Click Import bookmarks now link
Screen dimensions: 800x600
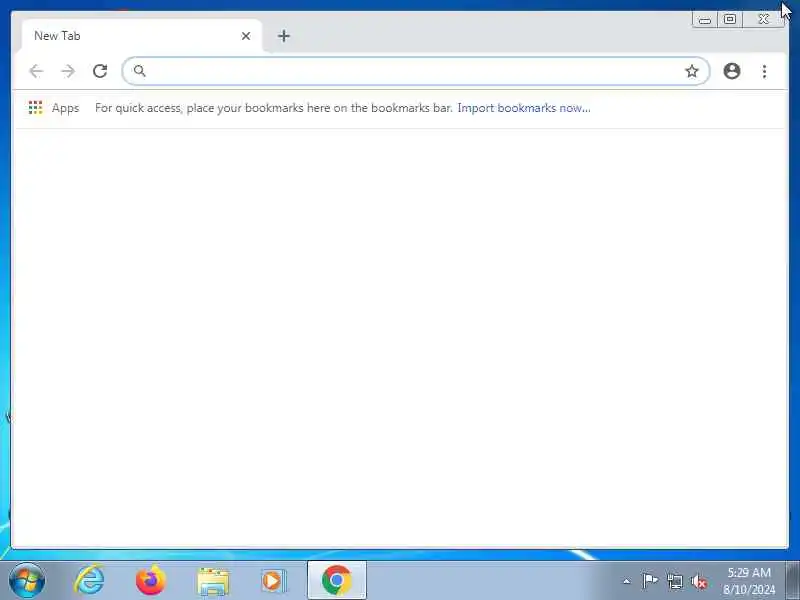pyautogui.click(x=523, y=108)
